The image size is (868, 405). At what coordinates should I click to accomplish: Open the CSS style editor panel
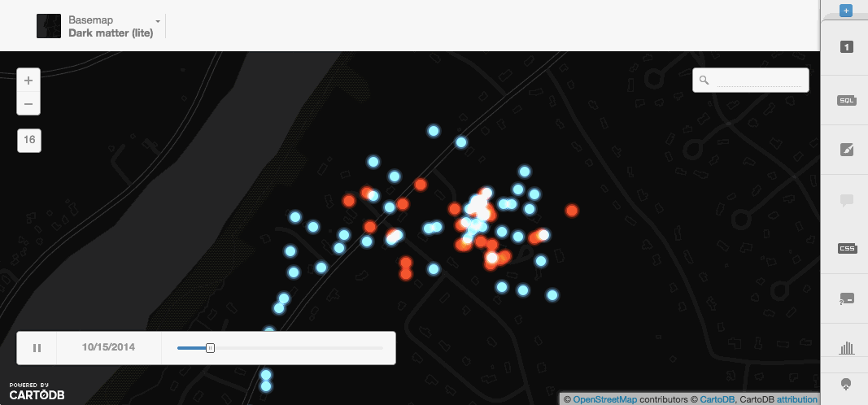point(846,248)
